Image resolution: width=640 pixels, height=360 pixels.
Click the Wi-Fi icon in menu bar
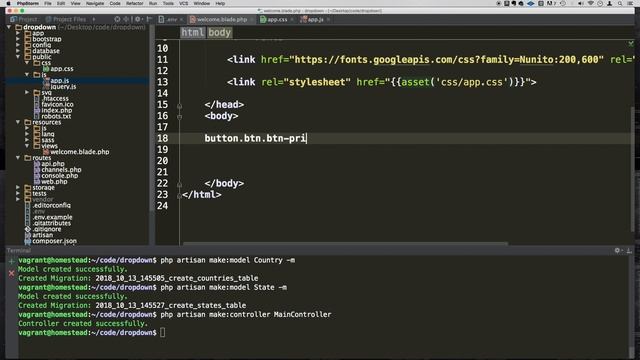point(591,3)
